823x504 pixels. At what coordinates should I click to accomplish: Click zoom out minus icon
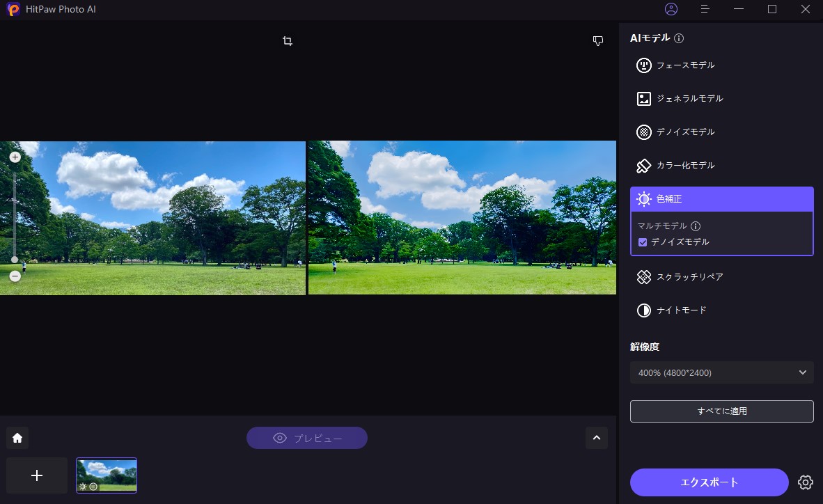[15, 276]
